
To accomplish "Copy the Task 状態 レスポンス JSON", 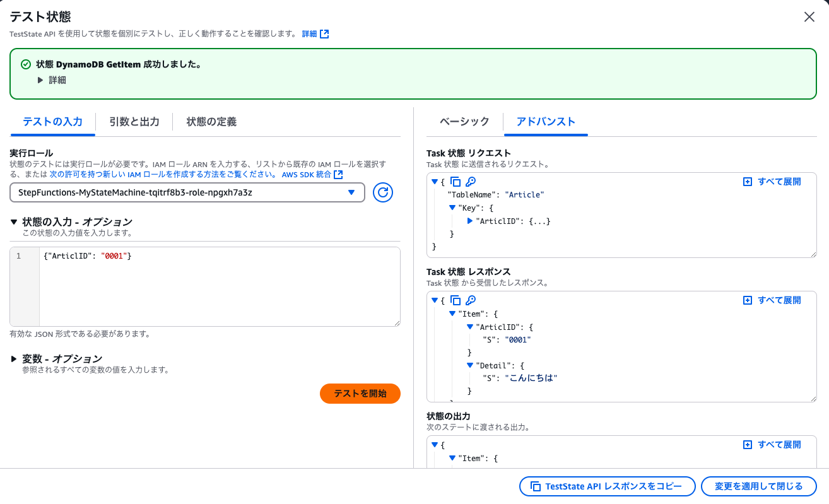I will point(456,300).
